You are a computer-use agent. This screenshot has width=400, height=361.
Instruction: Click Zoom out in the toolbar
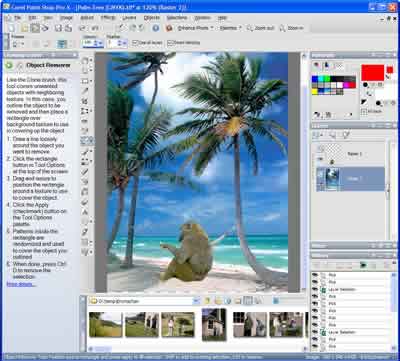(261, 28)
